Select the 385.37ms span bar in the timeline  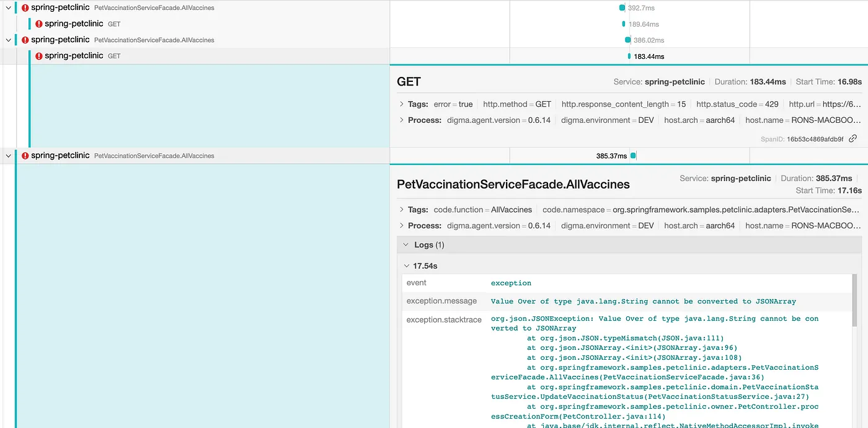633,156
